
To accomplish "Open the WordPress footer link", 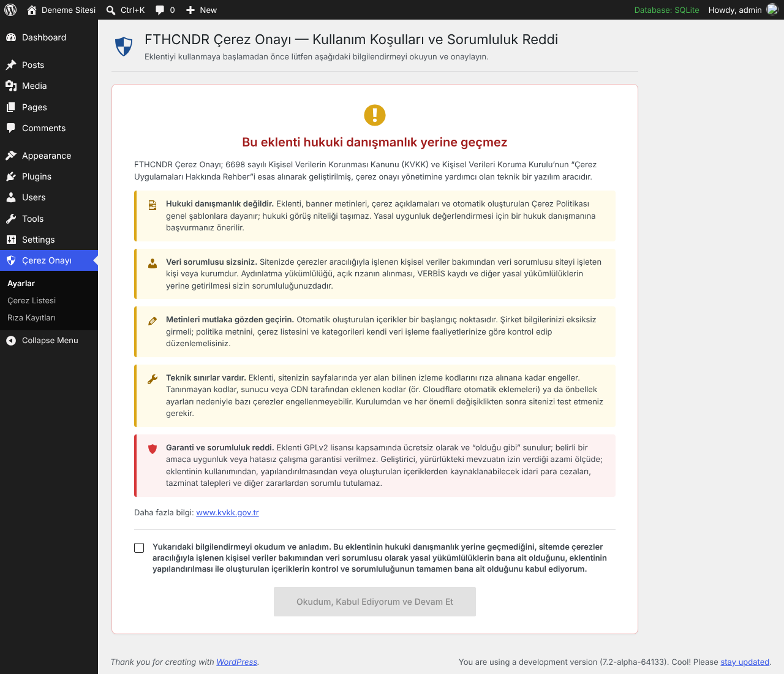I will [236, 662].
